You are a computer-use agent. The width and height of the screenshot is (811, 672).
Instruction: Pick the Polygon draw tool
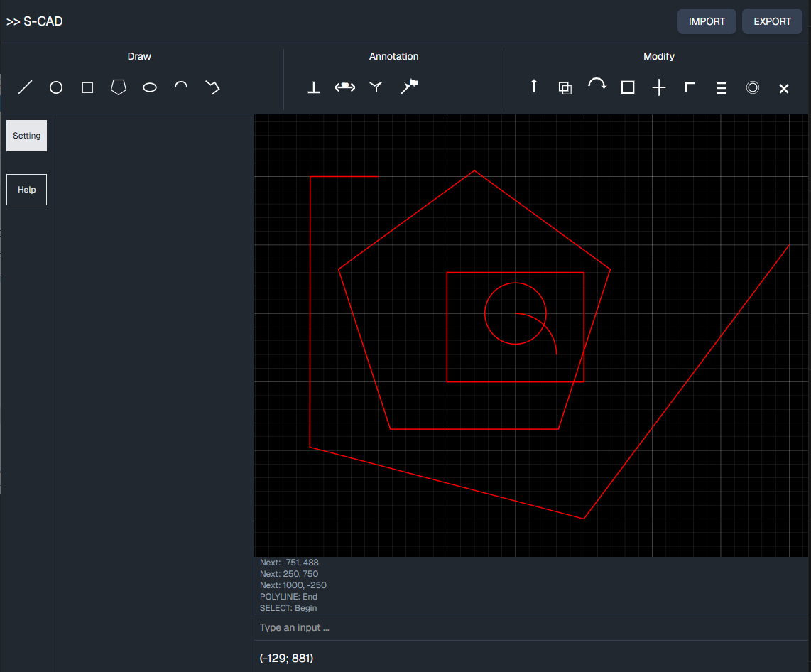(x=119, y=87)
